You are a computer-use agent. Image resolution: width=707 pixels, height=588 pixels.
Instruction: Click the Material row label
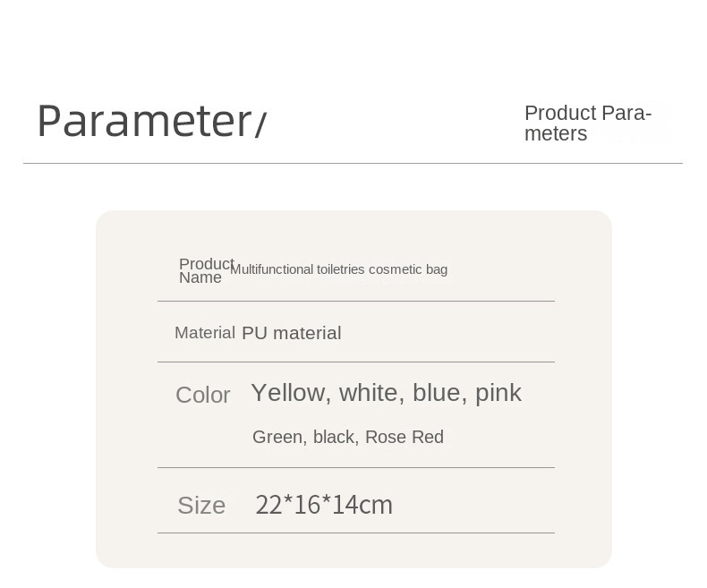205,333
